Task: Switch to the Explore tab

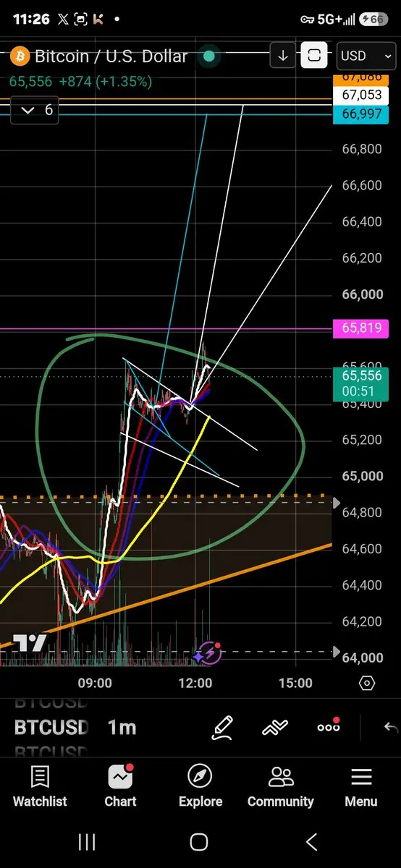Action: click(200, 786)
